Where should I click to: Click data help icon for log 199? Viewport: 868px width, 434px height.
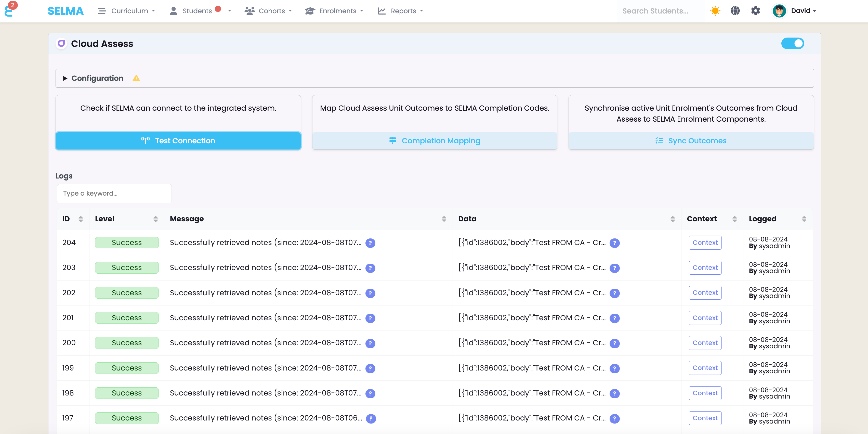(614, 368)
